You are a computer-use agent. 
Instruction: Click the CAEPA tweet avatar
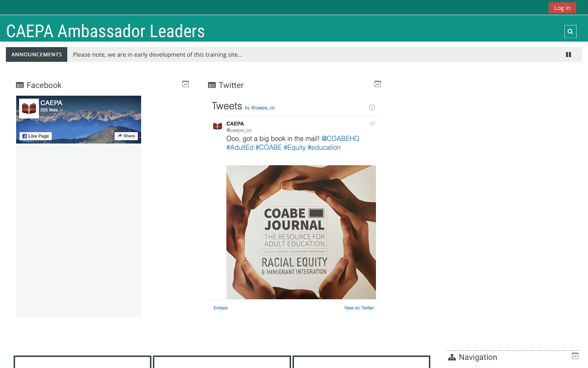pyautogui.click(x=218, y=126)
